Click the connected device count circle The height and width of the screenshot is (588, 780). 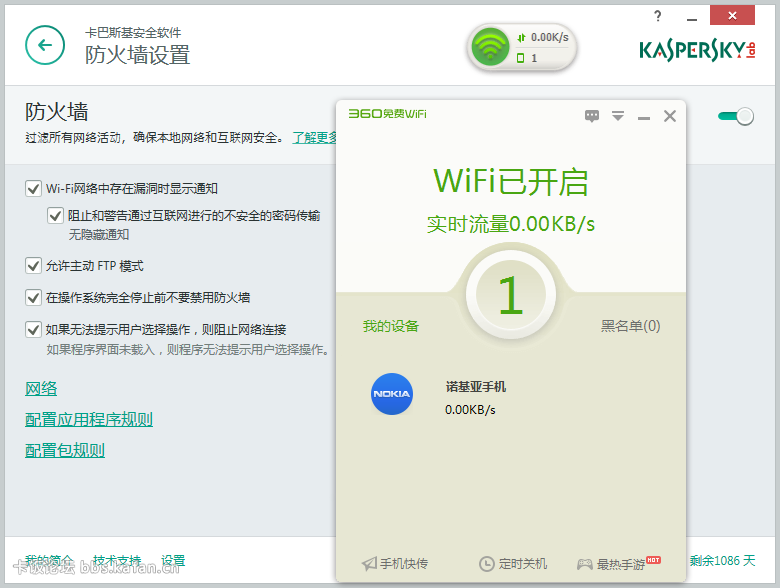[x=511, y=294]
